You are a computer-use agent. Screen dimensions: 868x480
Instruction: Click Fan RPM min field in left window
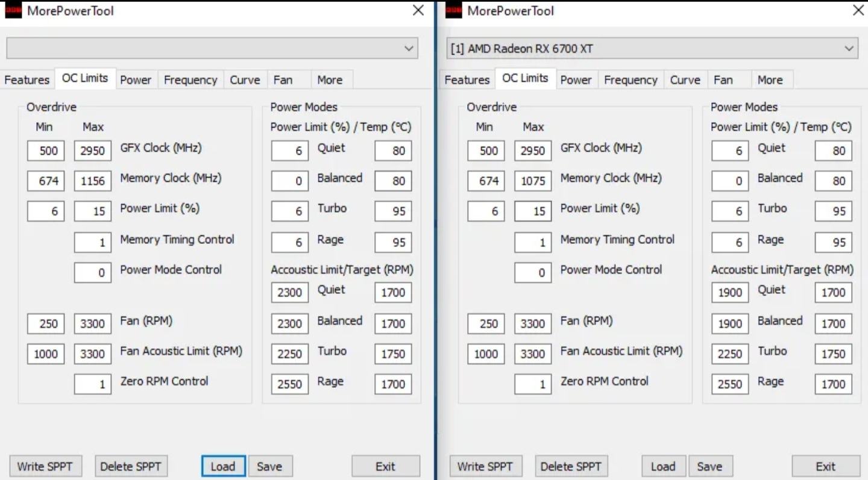point(46,323)
